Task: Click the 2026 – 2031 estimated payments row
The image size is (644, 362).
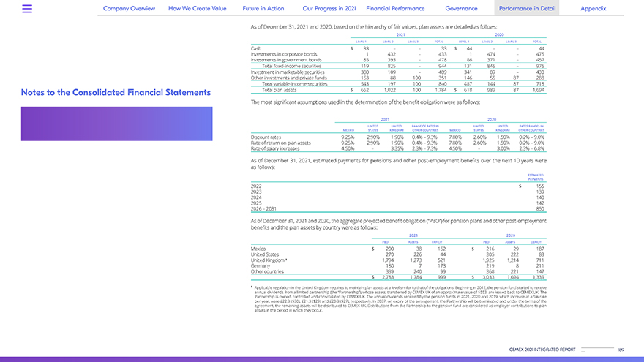Action: [x=263, y=208]
